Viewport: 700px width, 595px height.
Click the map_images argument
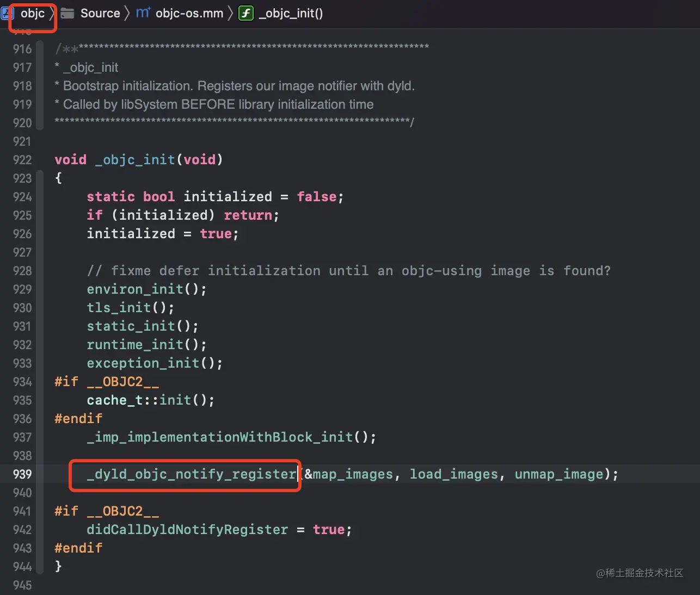pos(353,474)
